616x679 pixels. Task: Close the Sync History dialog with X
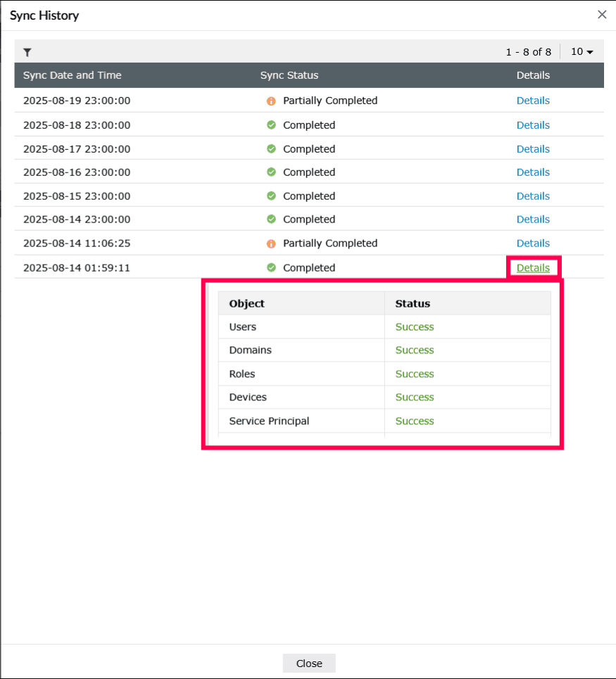pyautogui.click(x=602, y=15)
